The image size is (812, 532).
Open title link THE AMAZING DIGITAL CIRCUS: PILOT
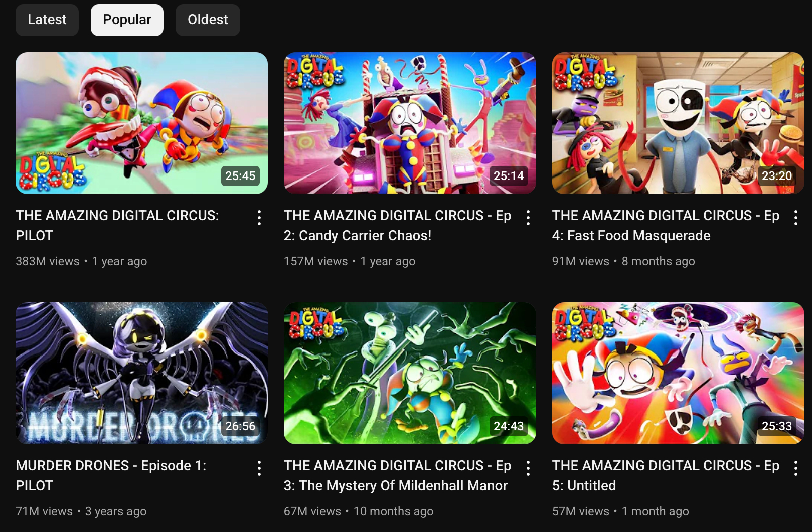click(x=117, y=225)
